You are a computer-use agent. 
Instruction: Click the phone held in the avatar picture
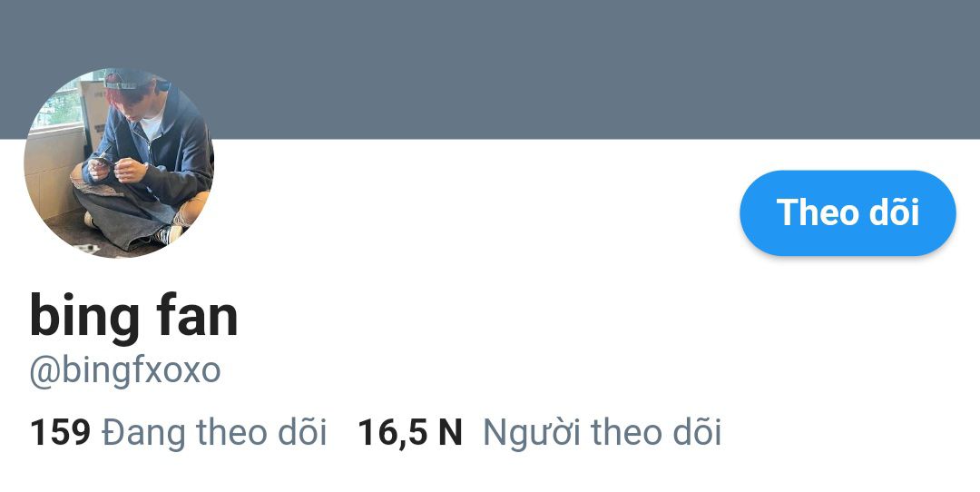pos(103,161)
